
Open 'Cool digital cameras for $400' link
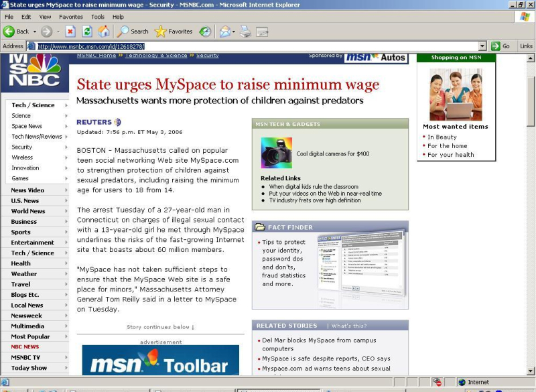tap(333, 154)
